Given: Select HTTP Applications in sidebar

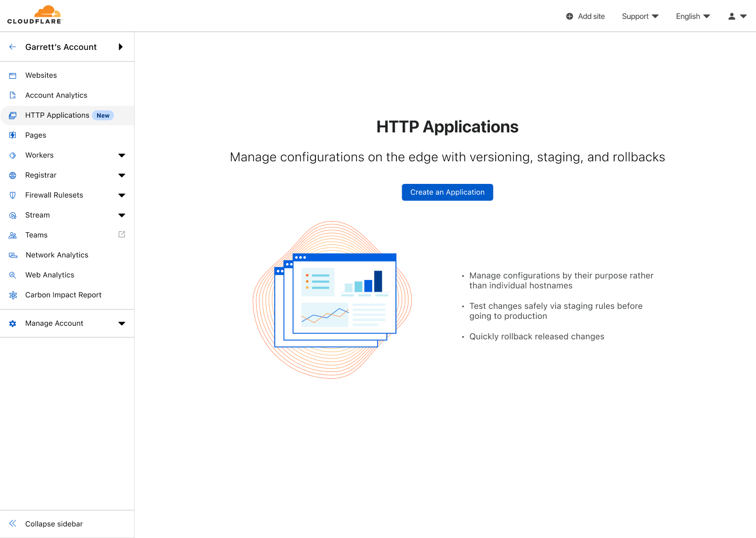Looking at the screenshot, I should pyautogui.click(x=57, y=116).
